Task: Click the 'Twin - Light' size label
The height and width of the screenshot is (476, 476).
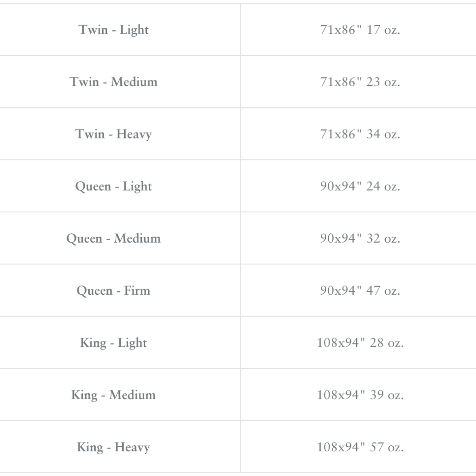Action: [x=113, y=30]
